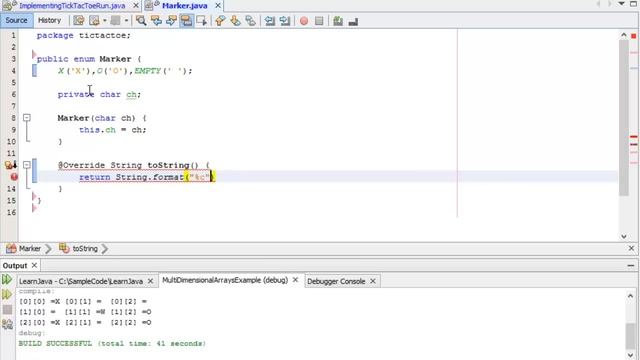Image resolution: width=640 pixels, height=360 pixels.
Task: Click line number 6 in gutter
Action: click(x=13, y=94)
